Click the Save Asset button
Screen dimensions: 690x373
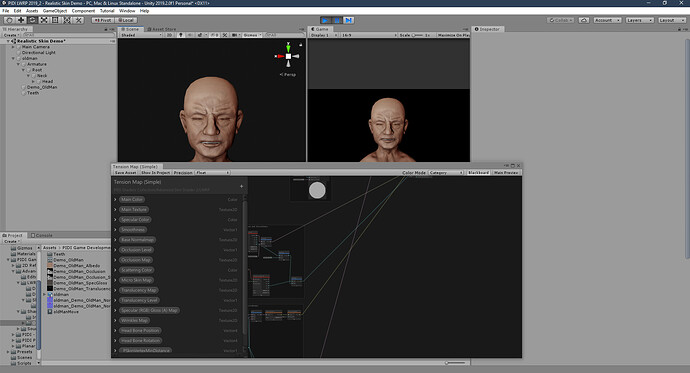point(125,173)
